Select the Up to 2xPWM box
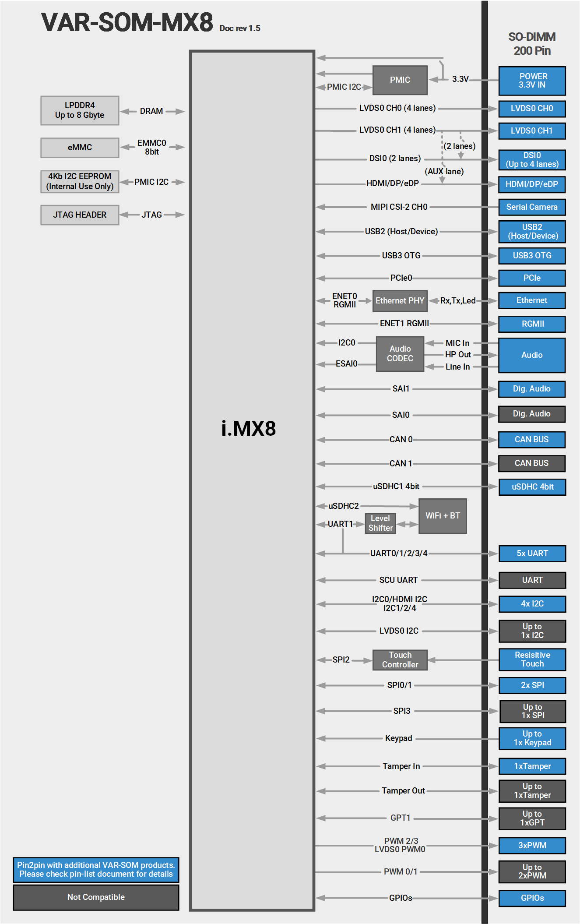This screenshot has height=924, width=580. [x=532, y=871]
